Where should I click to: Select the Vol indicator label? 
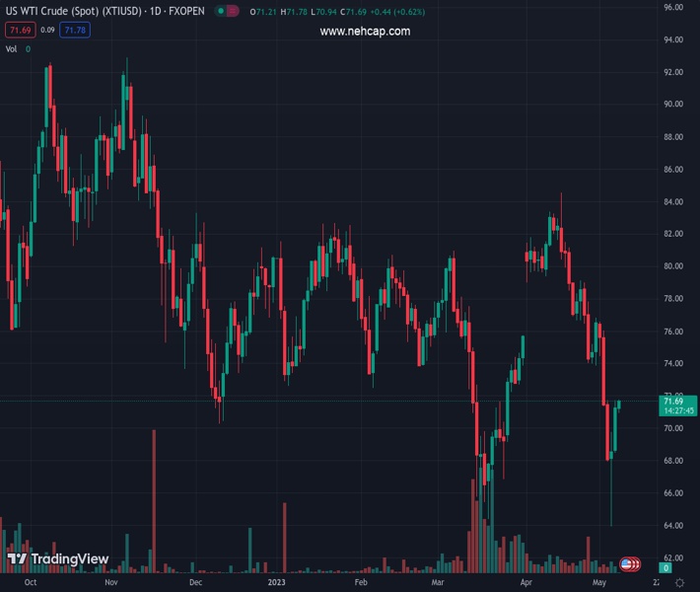coord(11,49)
